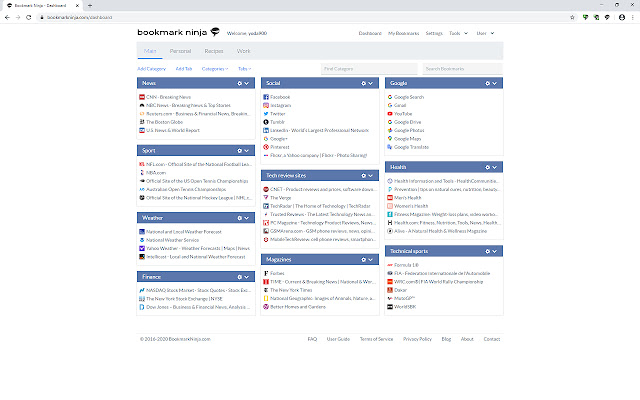The height and width of the screenshot is (400, 640).
Task: Collapse the Health category with its chevron
Action: (494, 167)
